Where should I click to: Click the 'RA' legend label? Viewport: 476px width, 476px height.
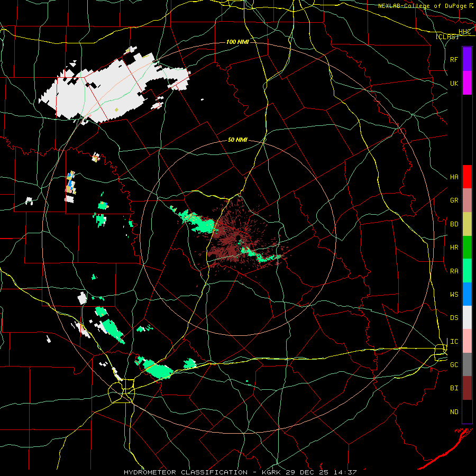click(x=454, y=271)
